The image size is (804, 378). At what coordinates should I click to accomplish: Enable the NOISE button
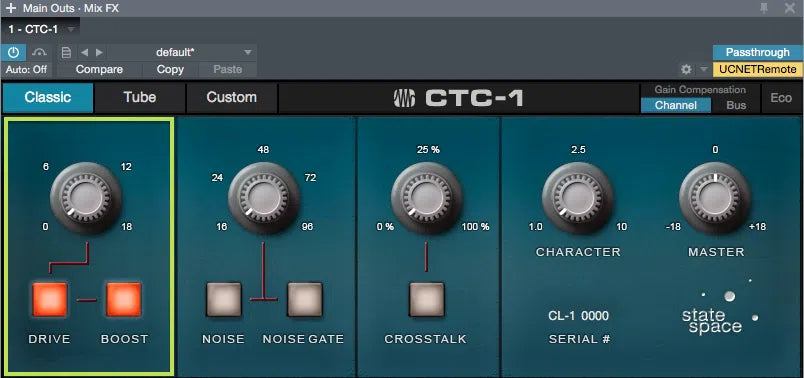[x=224, y=300]
